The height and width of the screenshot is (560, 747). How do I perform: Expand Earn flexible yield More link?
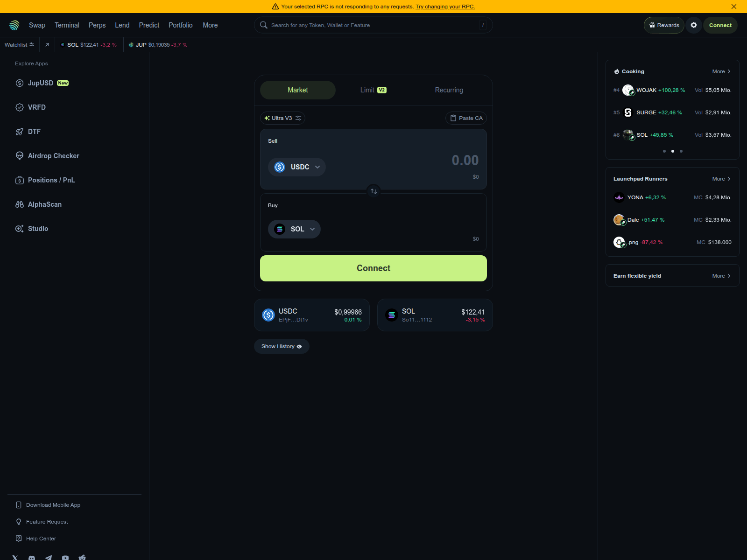[x=721, y=276]
